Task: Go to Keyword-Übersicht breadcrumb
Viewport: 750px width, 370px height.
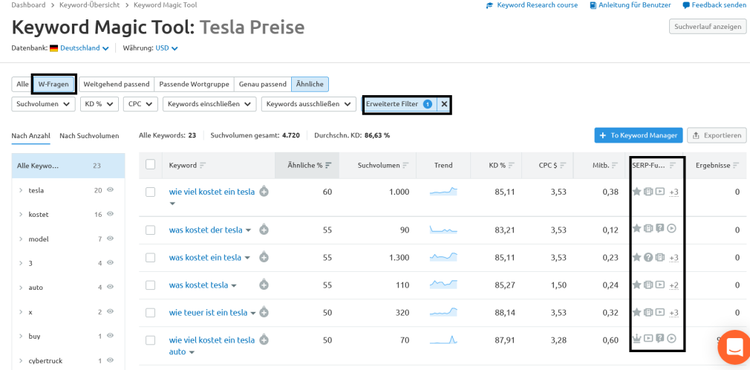Action: coord(89,5)
